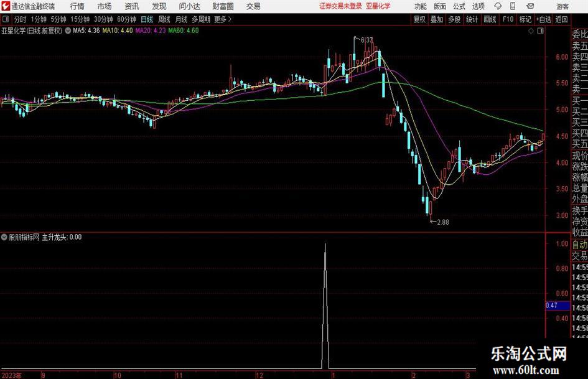Click the 换手 row in quote panel

coord(580,210)
